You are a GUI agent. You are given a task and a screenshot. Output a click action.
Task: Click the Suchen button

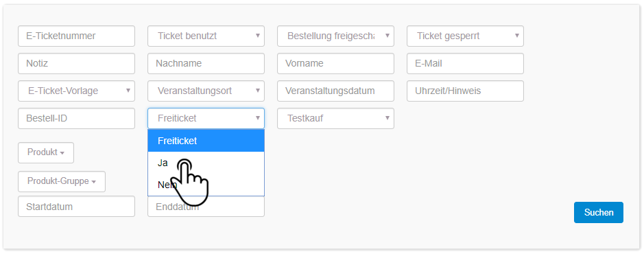[599, 213]
